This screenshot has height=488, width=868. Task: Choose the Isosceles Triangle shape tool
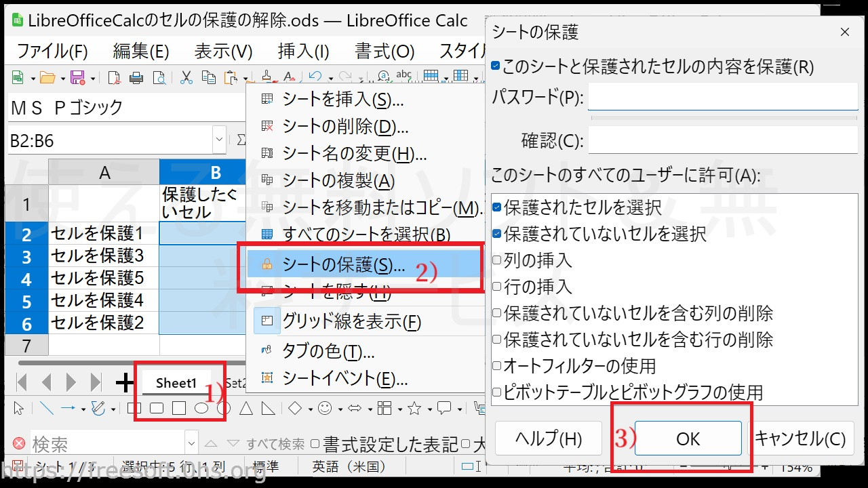point(246,408)
